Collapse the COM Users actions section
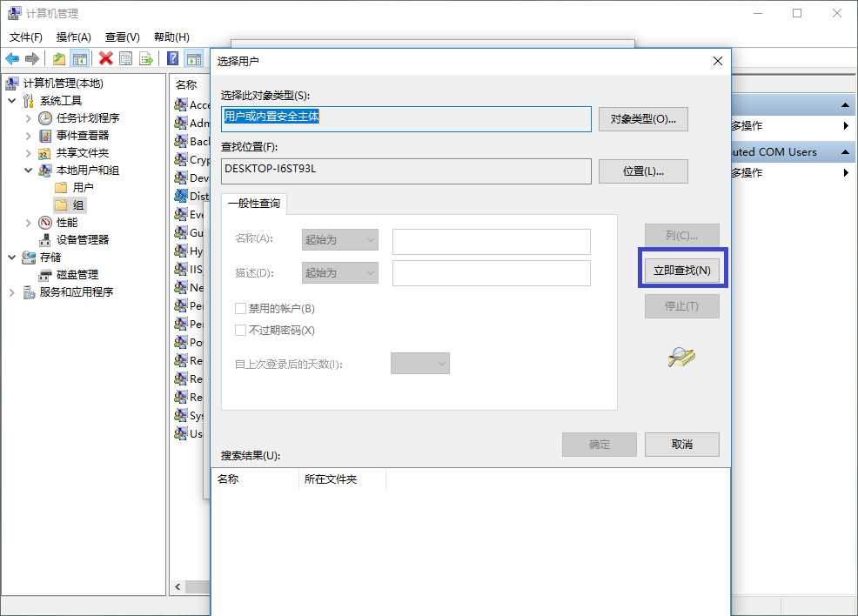The height and width of the screenshot is (616, 858). pyautogui.click(x=845, y=152)
